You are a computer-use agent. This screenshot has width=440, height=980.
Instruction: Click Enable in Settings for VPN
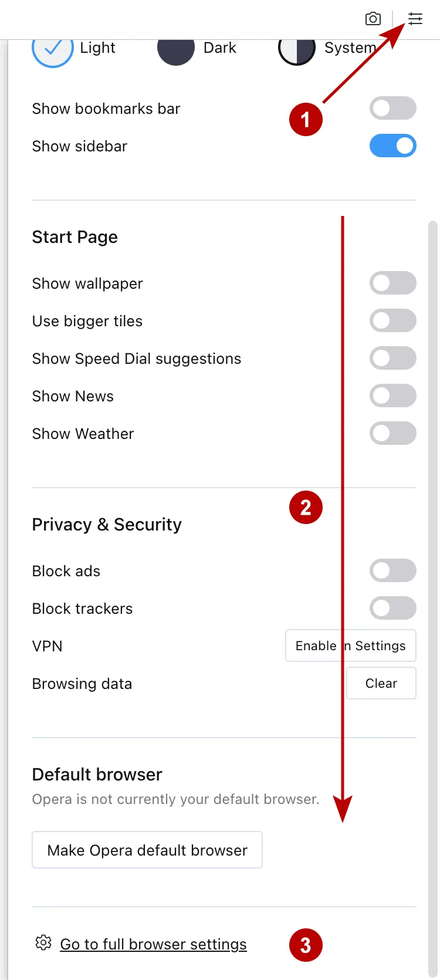tap(350, 646)
